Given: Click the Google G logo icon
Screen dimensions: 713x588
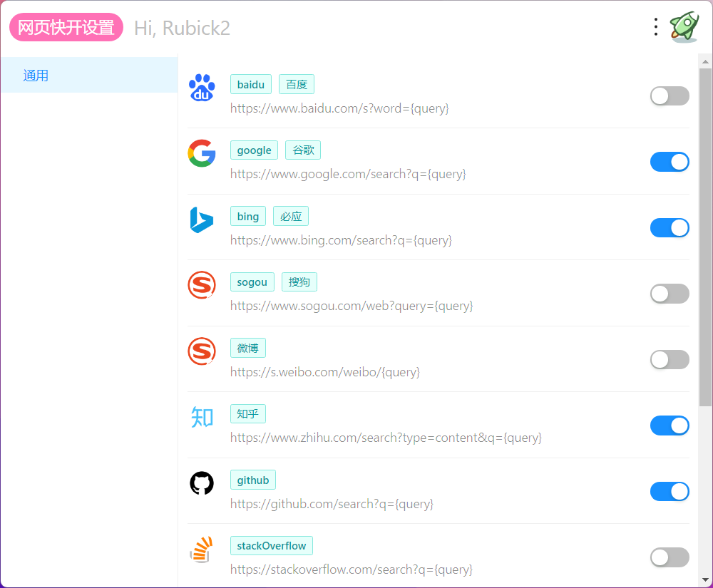Looking at the screenshot, I should tap(202, 153).
